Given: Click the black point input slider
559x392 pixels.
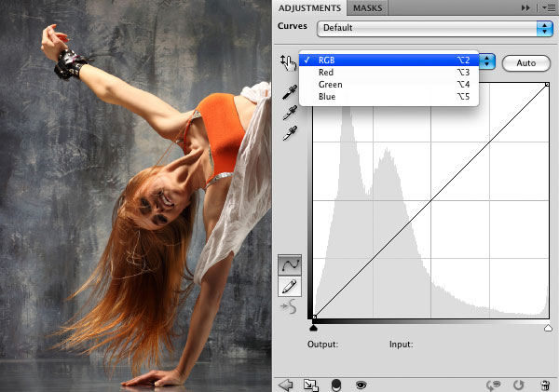Looking at the screenshot, I should (313, 328).
